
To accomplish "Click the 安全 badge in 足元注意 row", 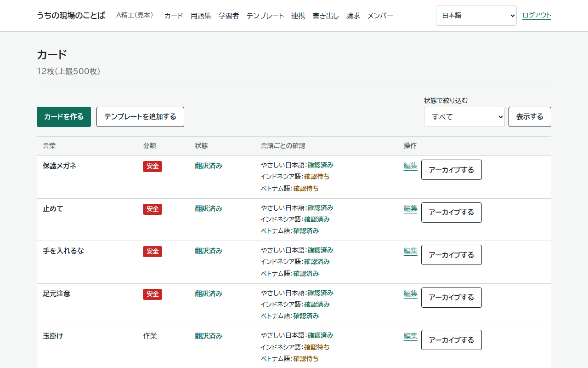I will pyautogui.click(x=153, y=294).
